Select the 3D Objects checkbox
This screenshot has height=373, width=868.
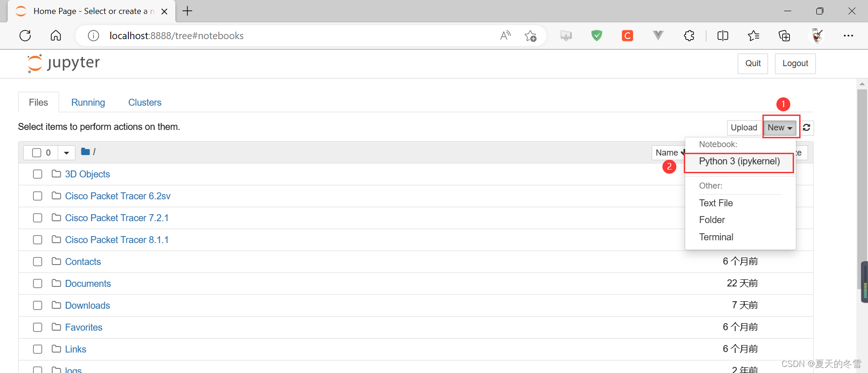point(38,174)
